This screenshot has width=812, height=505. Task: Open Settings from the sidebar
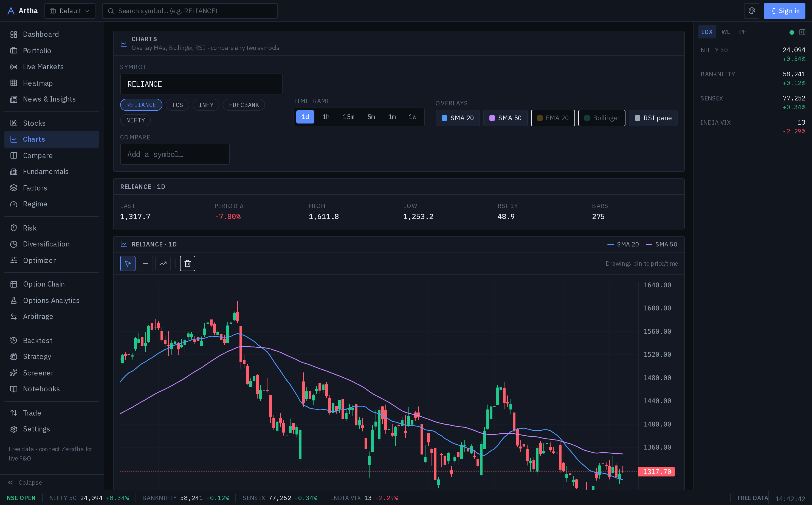[52, 429]
